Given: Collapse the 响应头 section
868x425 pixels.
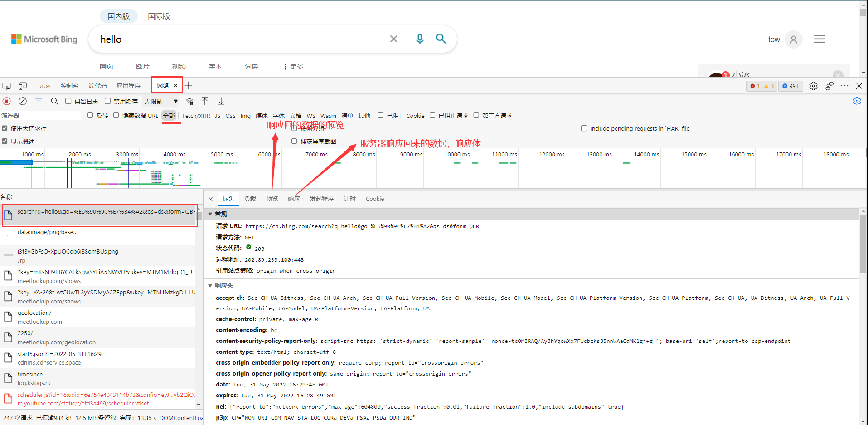Looking at the screenshot, I should pos(210,285).
